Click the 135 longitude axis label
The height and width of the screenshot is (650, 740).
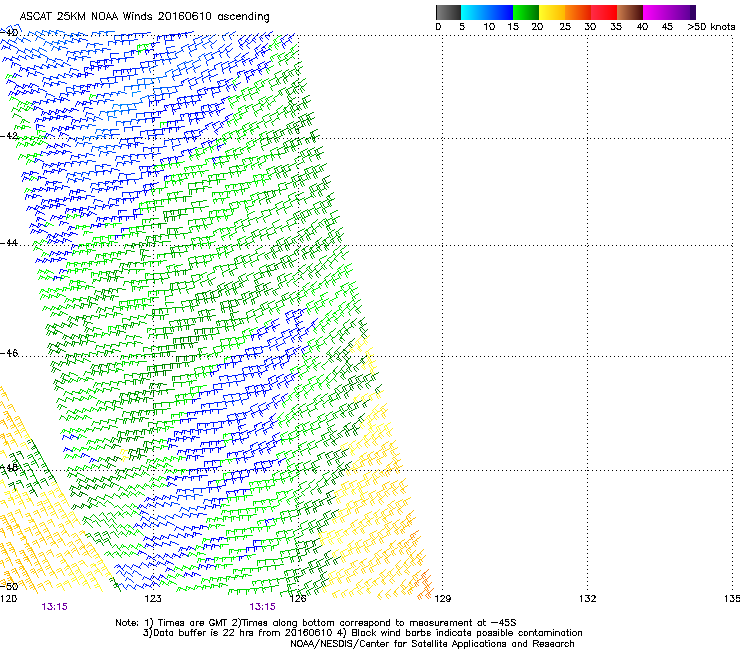click(732, 599)
